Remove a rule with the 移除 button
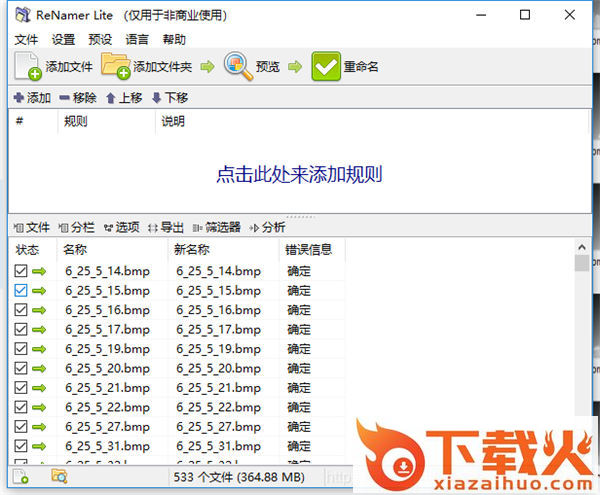600x495 pixels. pos(78,98)
